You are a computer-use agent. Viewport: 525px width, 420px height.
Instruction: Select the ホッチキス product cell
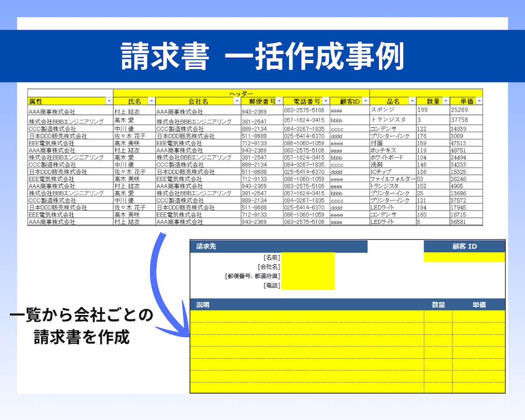click(392, 150)
